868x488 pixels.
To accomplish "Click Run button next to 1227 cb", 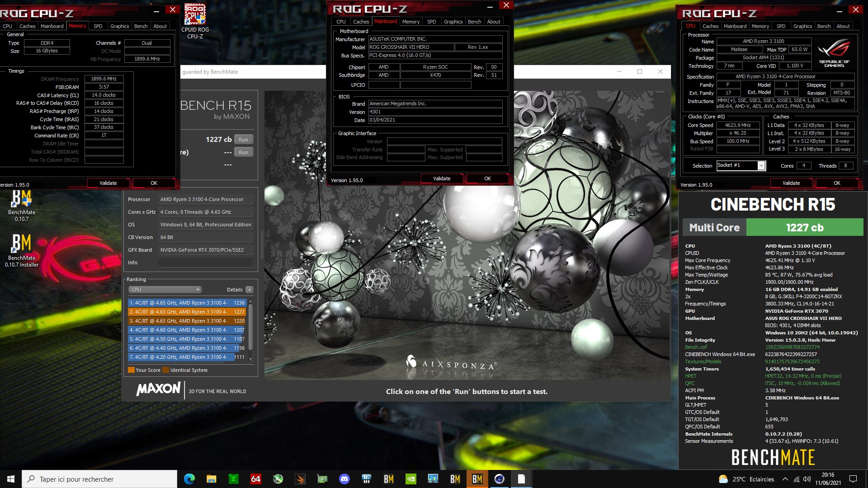I will [x=243, y=140].
